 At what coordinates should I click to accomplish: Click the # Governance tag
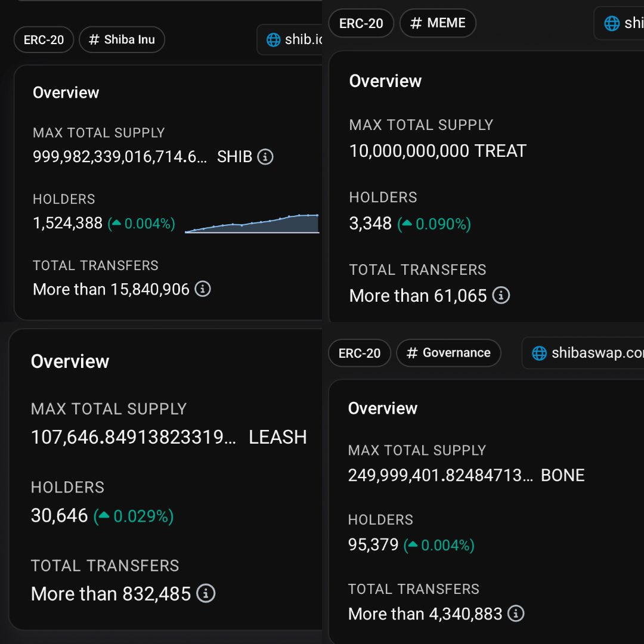point(448,353)
